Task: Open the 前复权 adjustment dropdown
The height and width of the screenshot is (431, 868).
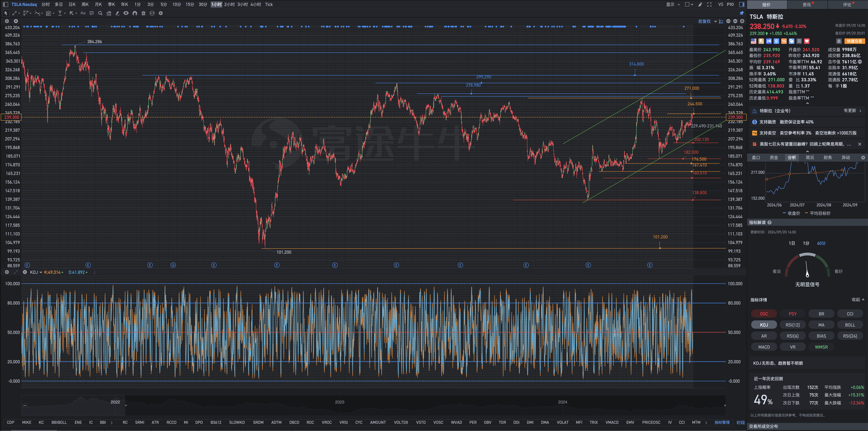Action: [x=707, y=21]
